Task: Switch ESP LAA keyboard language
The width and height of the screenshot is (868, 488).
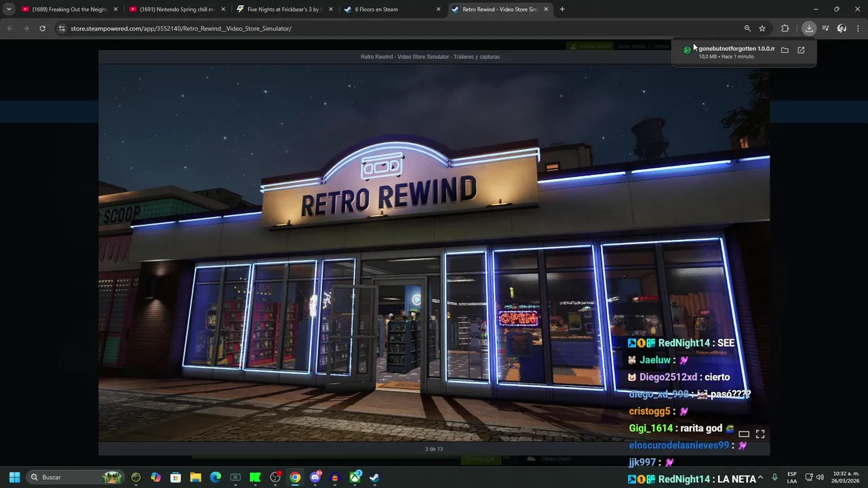Action: pos(792,477)
